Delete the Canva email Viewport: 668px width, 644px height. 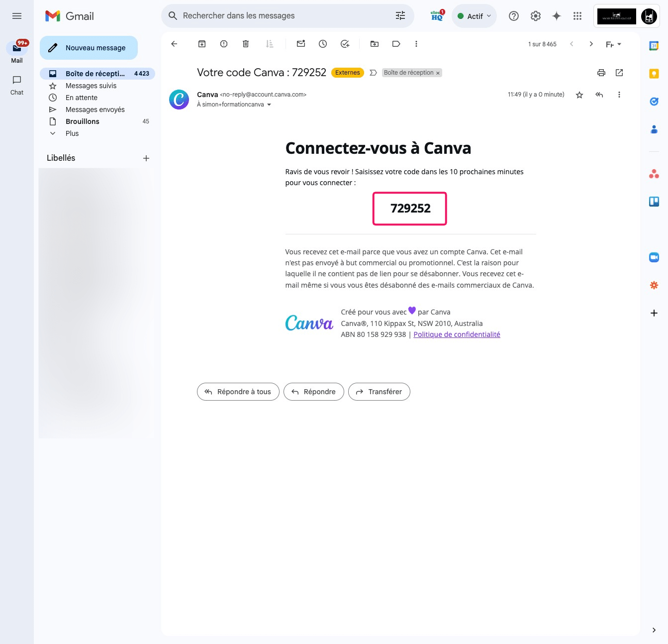(x=245, y=44)
